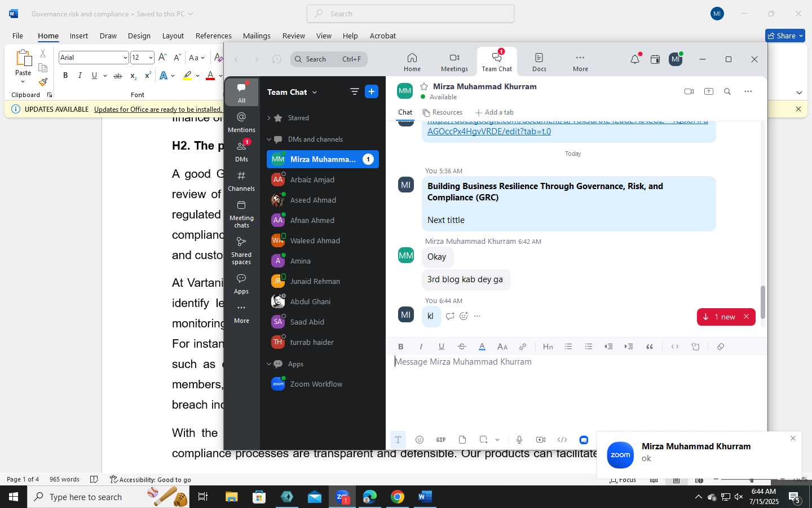
Task: Open Updates for Office are ready link
Action: pos(158,110)
